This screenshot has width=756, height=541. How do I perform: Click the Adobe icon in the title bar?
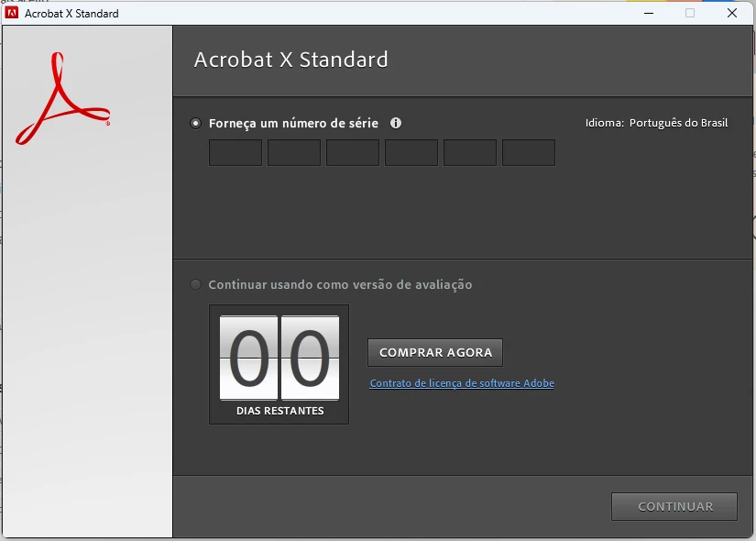(x=12, y=13)
